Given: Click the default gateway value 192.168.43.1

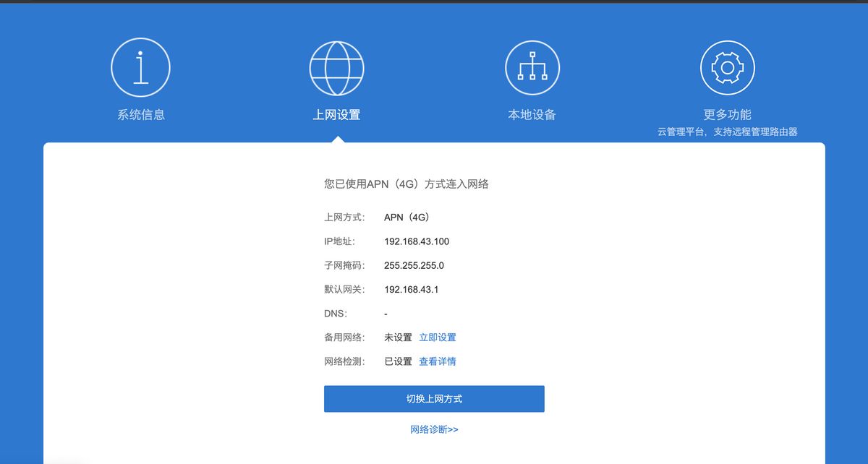Looking at the screenshot, I should click(x=412, y=290).
